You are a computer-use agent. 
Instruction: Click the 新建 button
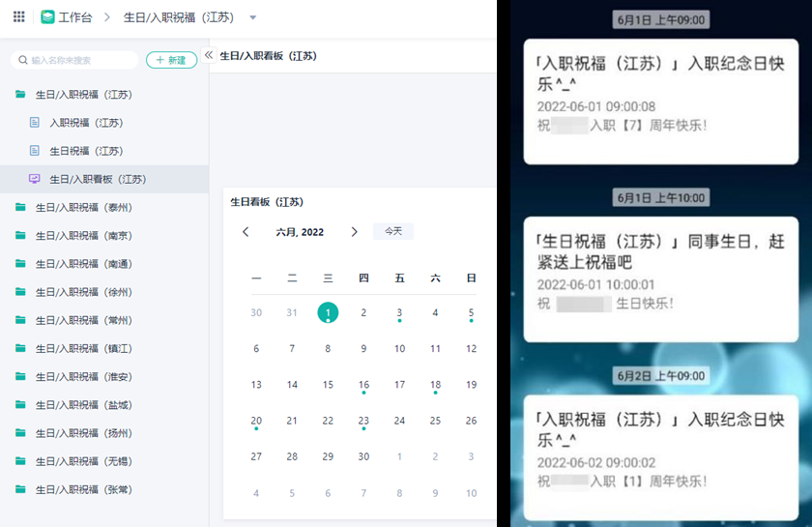pyautogui.click(x=171, y=60)
